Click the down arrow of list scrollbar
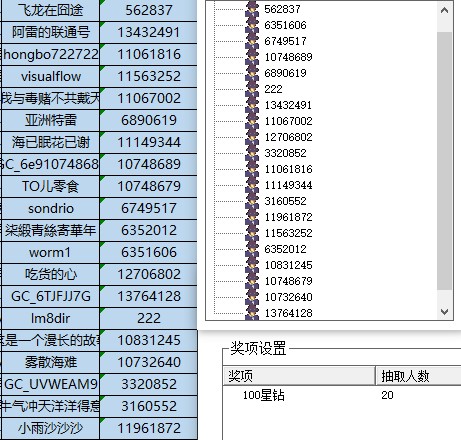This screenshot has width=461, height=440. [444, 312]
